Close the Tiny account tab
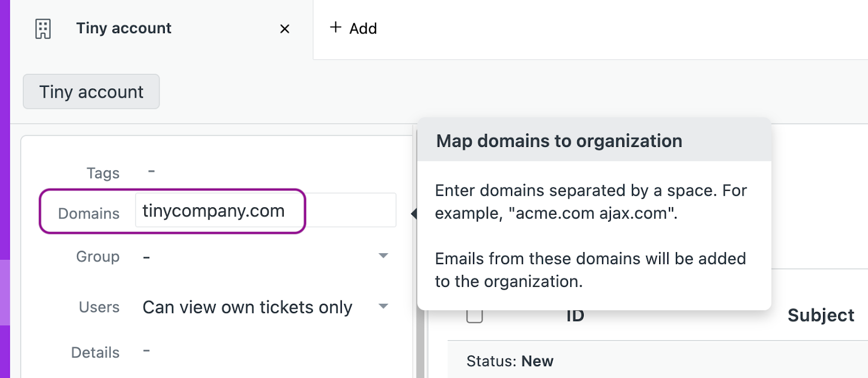The image size is (868, 378). click(284, 29)
